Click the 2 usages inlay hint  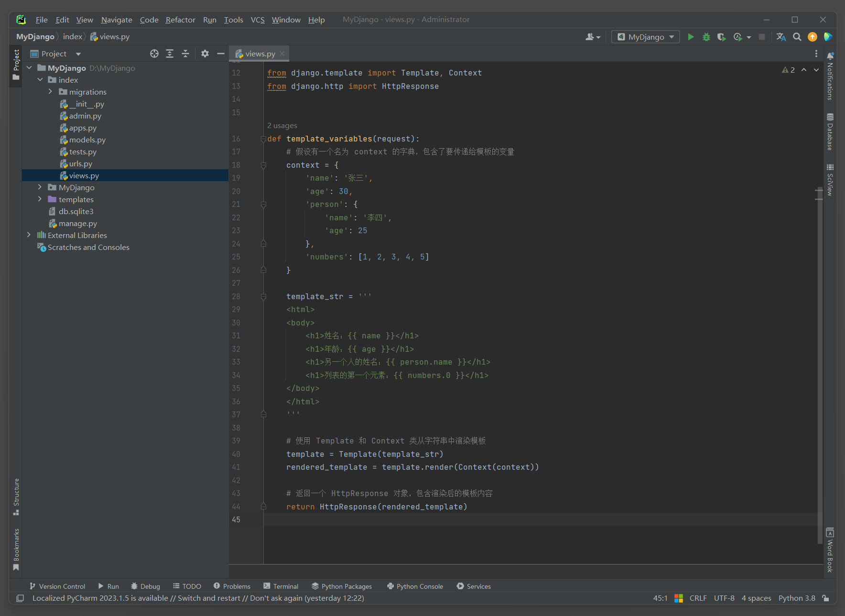click(x=282, y=126)
